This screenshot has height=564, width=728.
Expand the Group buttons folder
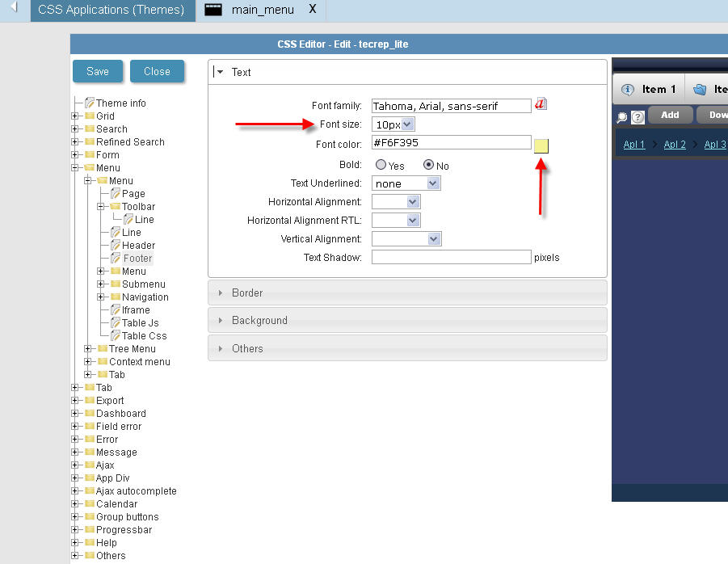coord(75,516)
